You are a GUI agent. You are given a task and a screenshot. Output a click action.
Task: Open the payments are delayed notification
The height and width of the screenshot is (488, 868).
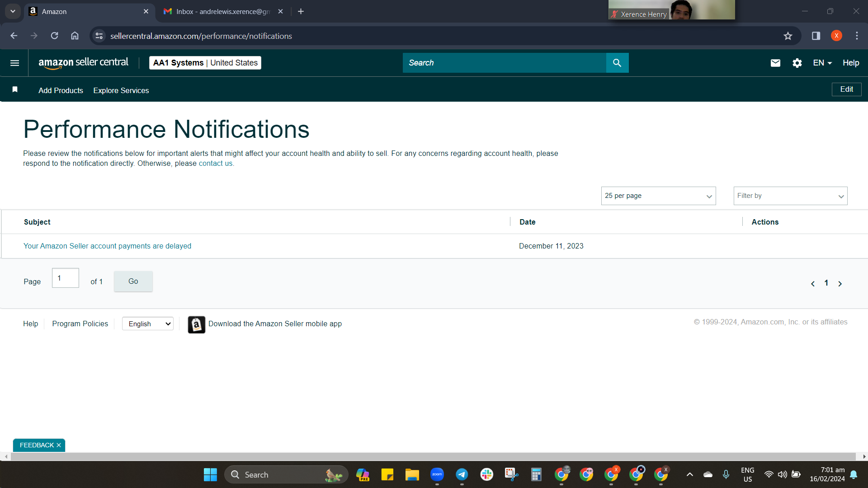point(108,246)
